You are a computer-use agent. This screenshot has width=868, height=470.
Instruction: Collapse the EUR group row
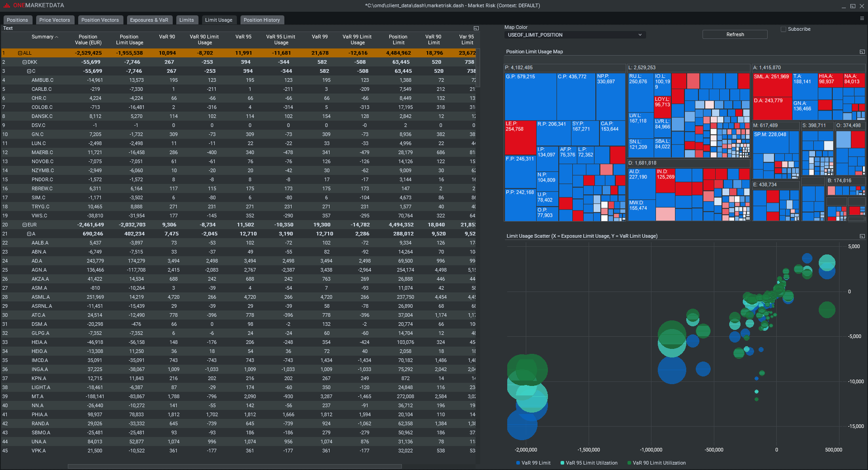pos(24,225)
